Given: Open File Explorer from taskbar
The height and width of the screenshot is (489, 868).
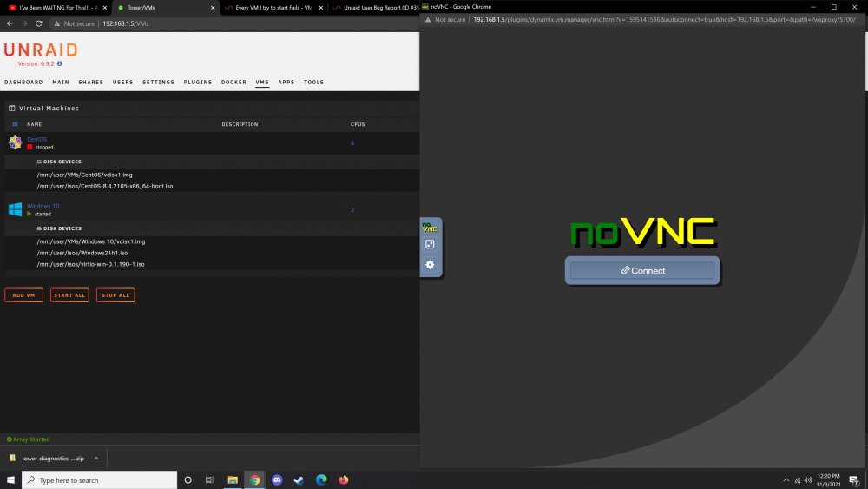Looking at the screenshot, I should pos(233,480).
